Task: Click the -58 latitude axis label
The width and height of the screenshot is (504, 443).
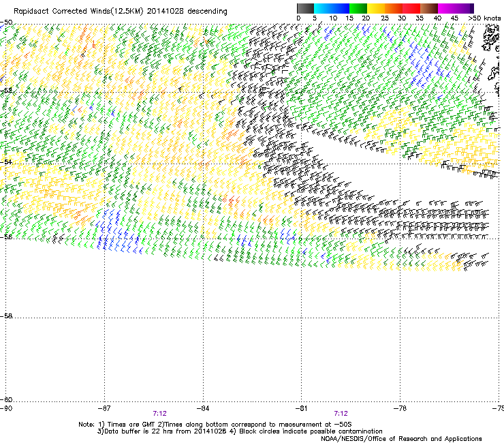Action: coord(6,316)
